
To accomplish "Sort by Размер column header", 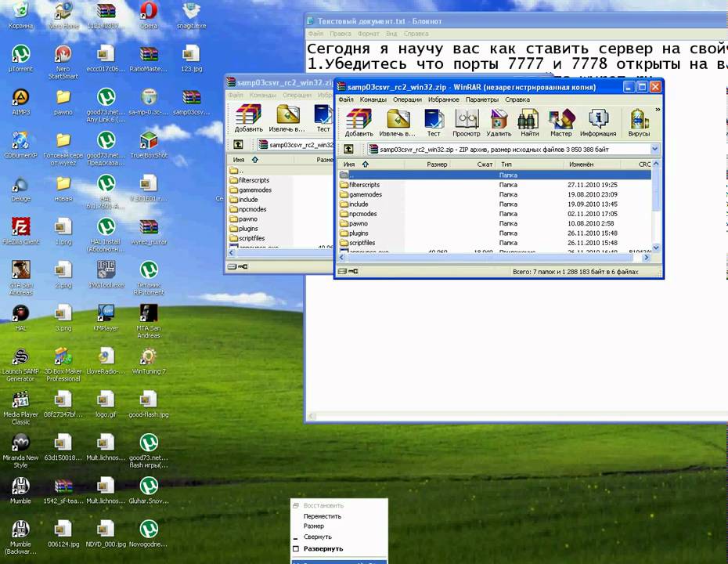I will [x=427, y=164].
